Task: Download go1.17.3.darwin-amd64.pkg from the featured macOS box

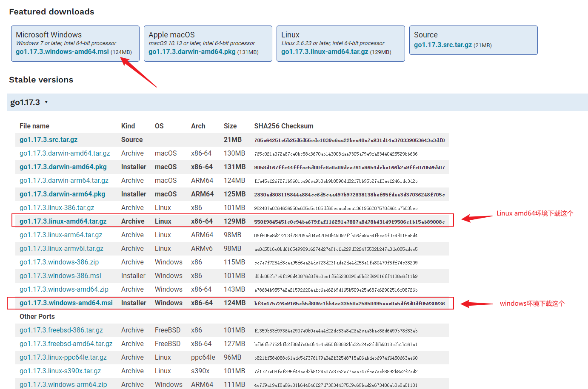Action: pos(192,52)
